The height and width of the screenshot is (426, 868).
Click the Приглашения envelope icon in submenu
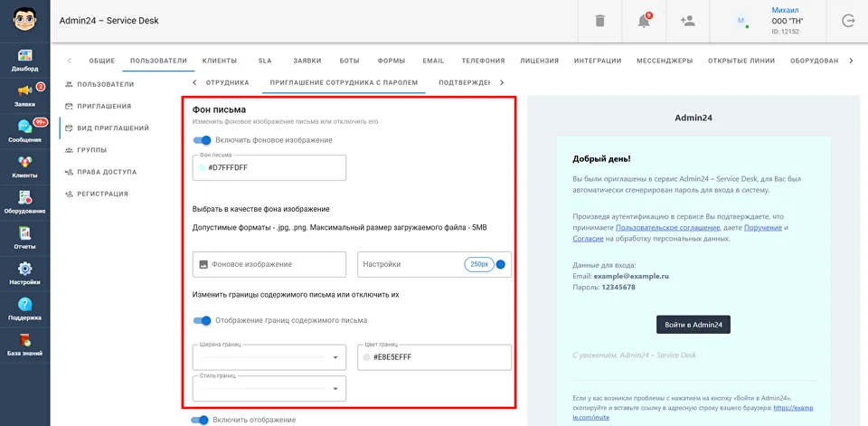point(69,107)
